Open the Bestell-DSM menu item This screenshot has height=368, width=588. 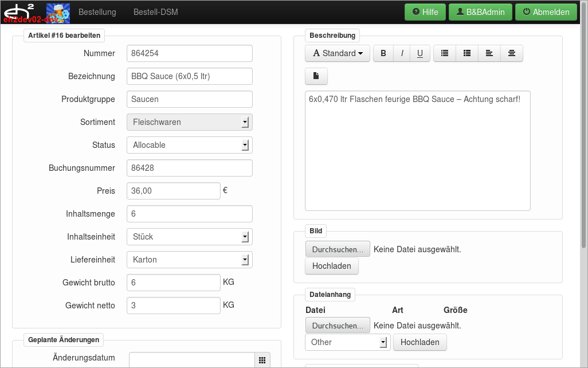click(155, 12)
